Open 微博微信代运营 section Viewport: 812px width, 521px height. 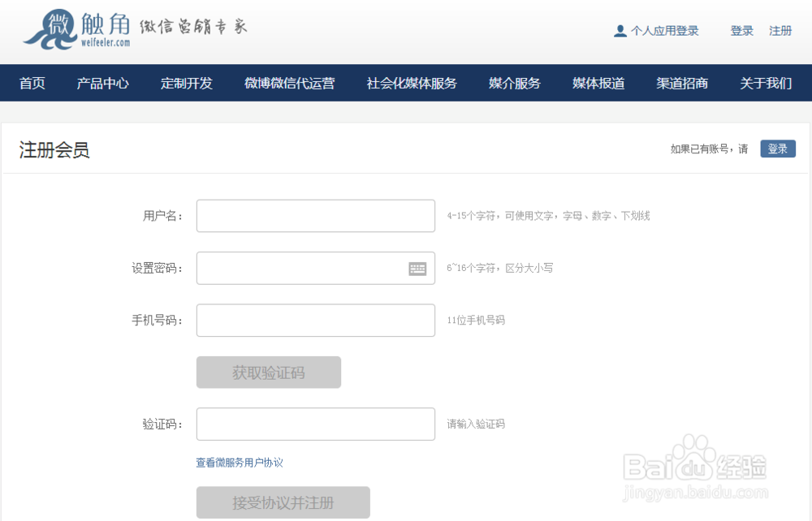click(288, 83)
